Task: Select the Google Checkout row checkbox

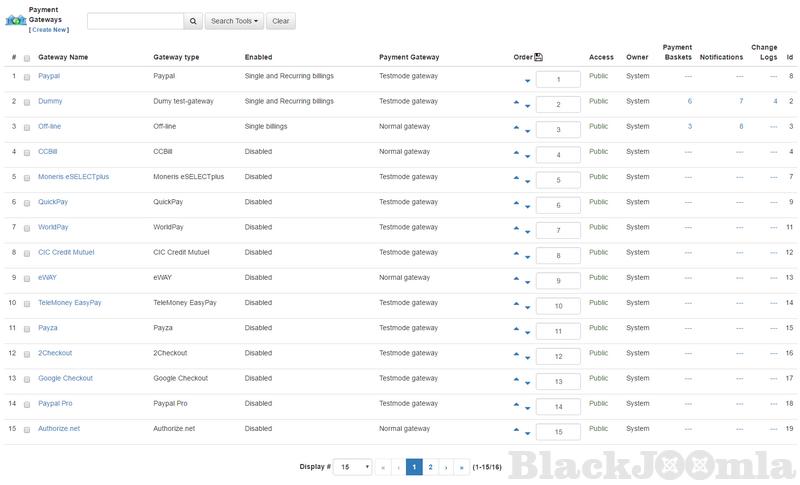Action: coord(27,379)
